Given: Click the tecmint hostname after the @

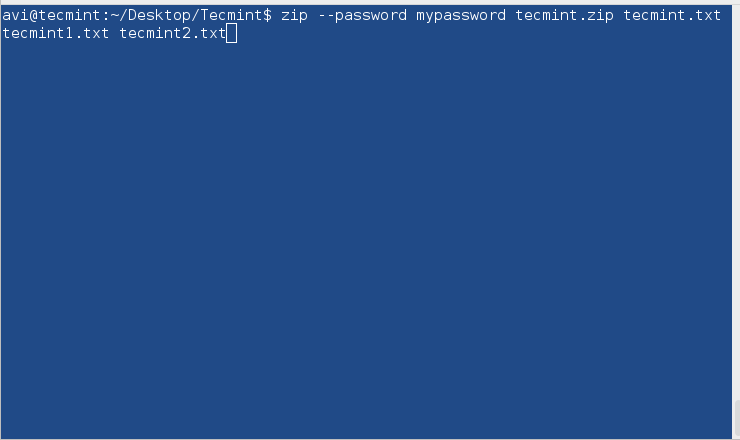Looking at the screenshot, I should pos(69,16).
